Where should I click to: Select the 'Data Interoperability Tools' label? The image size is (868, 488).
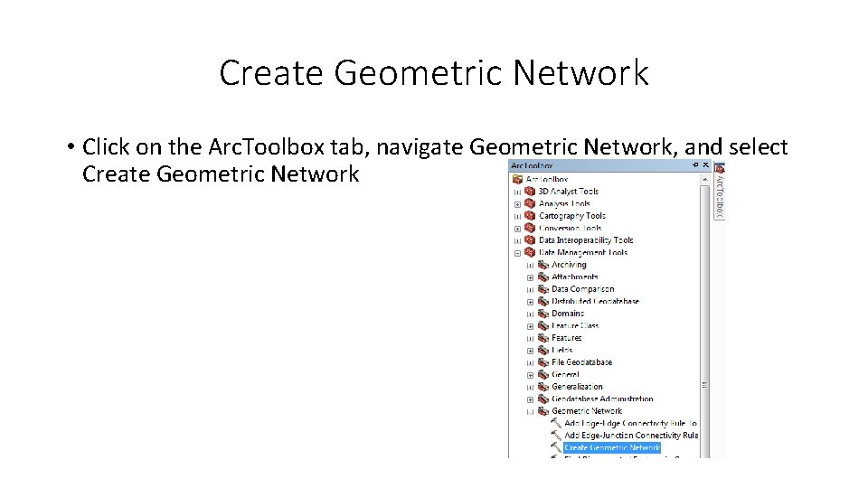click(586, 240)
